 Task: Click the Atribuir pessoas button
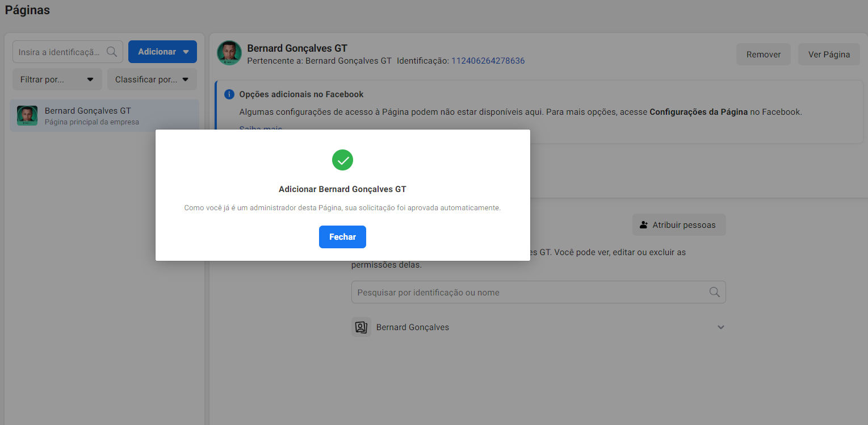679,225
